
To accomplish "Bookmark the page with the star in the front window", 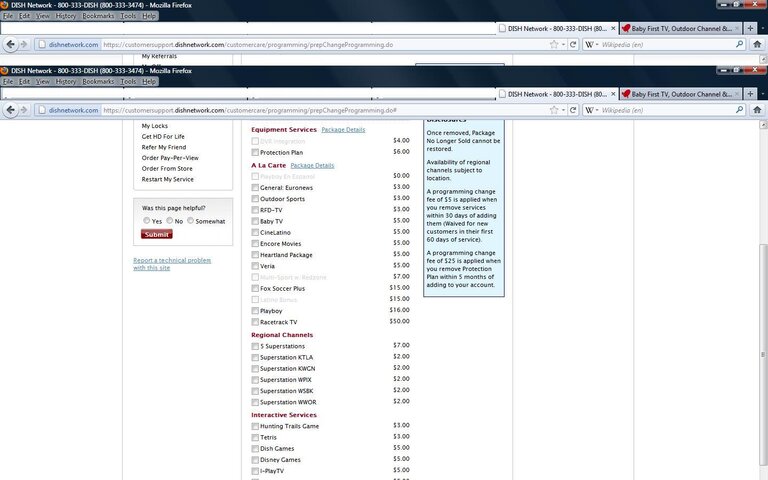I will pos(554,110).
